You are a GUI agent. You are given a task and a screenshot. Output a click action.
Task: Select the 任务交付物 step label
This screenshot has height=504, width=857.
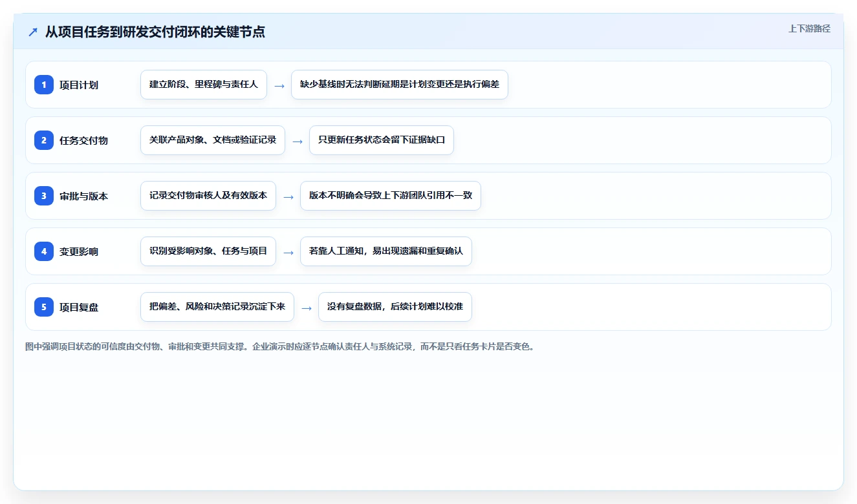coord(84,140)
